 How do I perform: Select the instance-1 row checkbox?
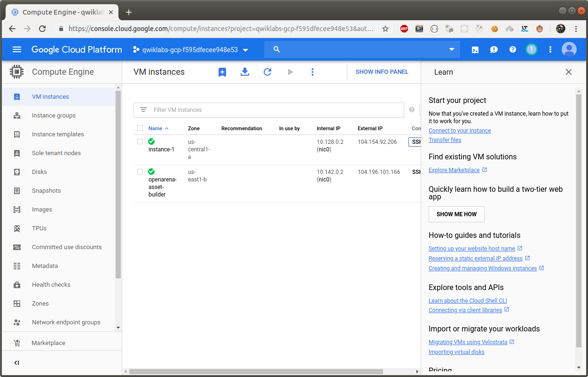pyautogui.click(x=140, y=141)
